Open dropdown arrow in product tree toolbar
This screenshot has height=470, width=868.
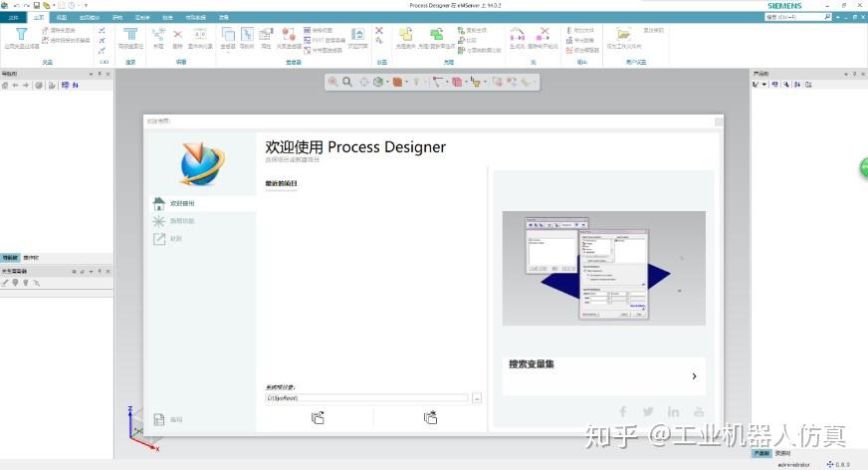point(764,85)
